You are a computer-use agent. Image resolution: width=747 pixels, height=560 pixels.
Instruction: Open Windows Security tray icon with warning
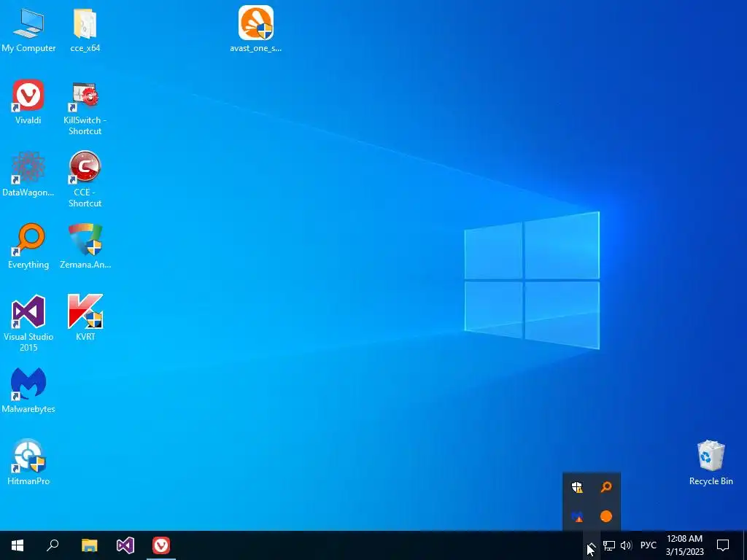tap(577, 487)
